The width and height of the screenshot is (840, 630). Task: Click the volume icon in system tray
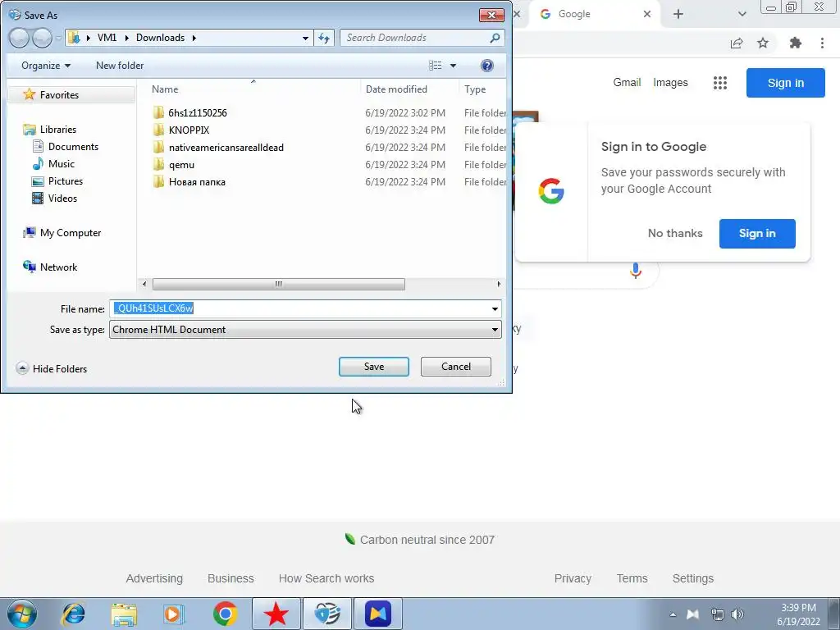(737, 614)
